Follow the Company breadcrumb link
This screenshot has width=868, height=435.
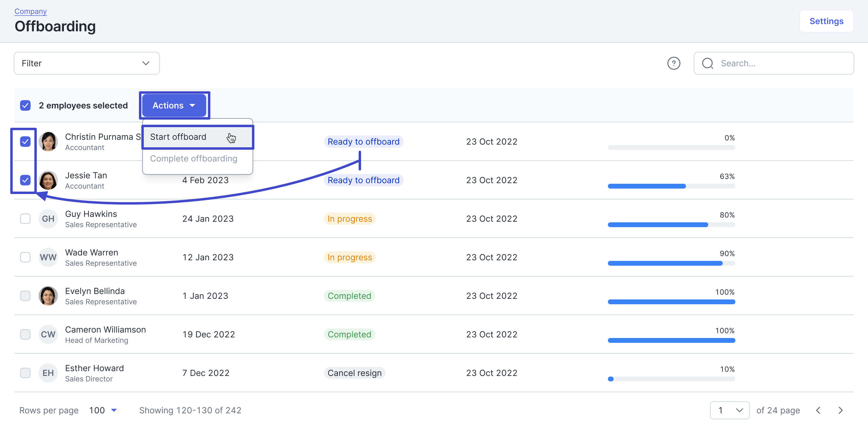[31, 11]
